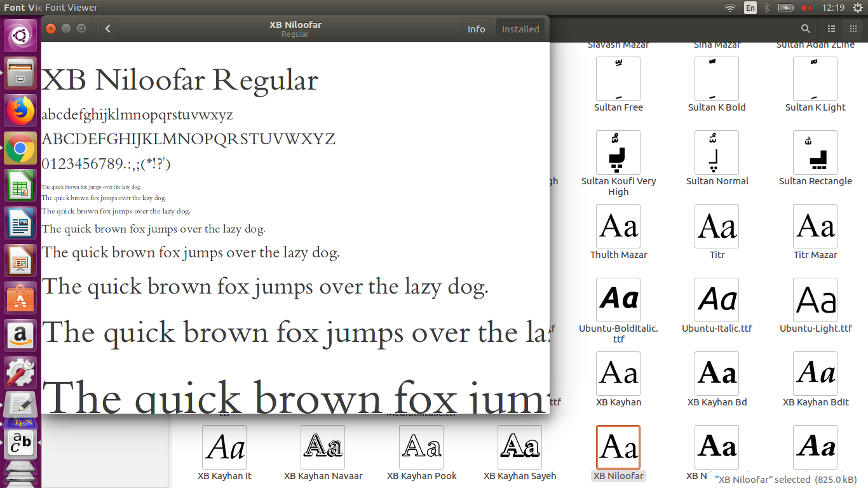The image size is (868, 488).
Task: Go back using the header back arrow
Action: 107,29
